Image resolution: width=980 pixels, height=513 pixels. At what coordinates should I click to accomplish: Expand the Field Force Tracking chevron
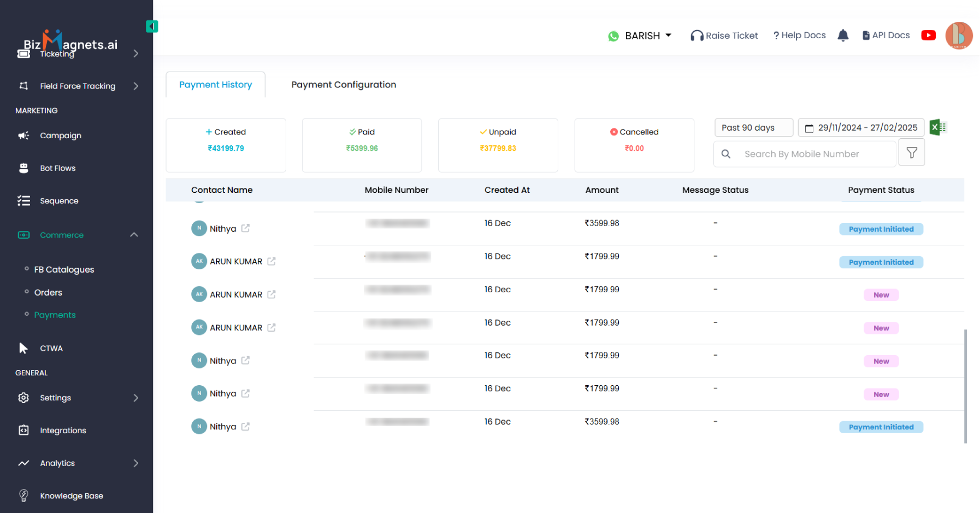pyautogui.click(x=135, y=86)
